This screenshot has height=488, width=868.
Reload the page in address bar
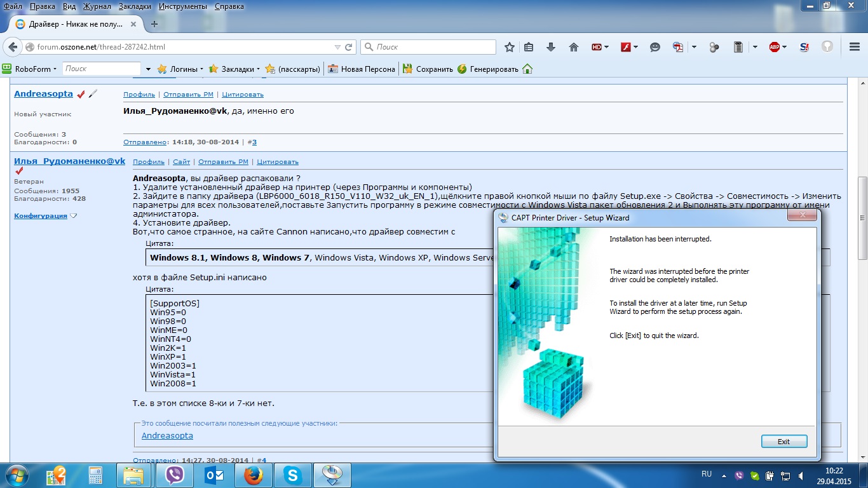coord(348,47)
